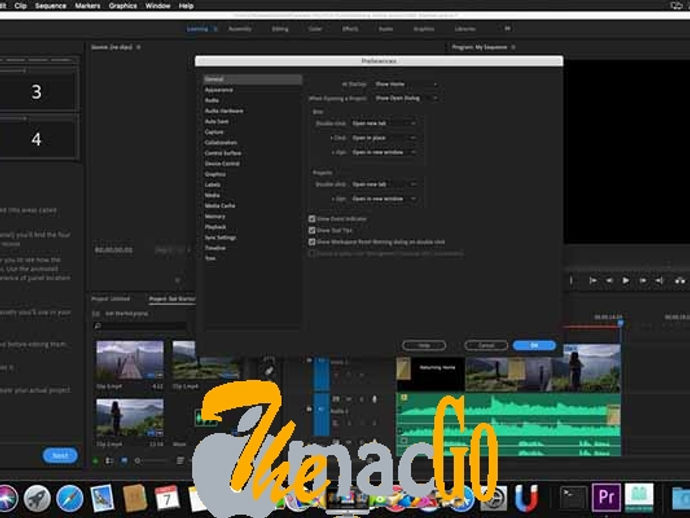Open Projects Opt dropdown Open in new window
Viewport: 690px width, 518px height.
pos(384,199)
